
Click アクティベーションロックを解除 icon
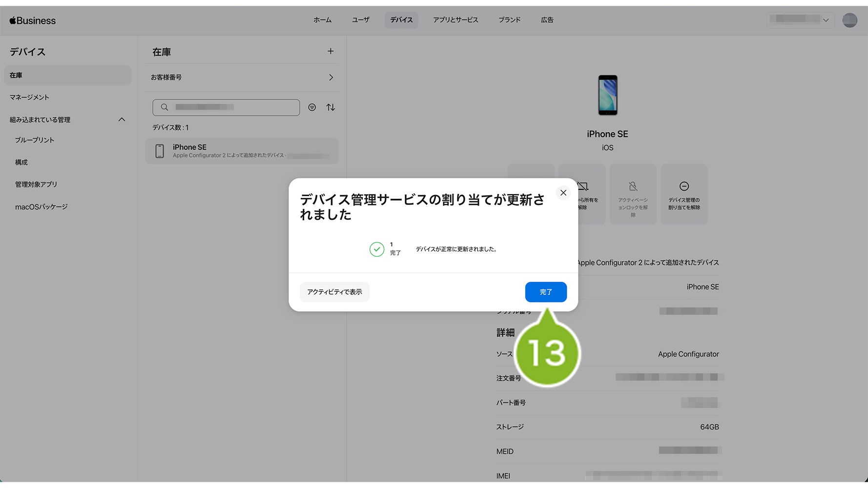633,194
